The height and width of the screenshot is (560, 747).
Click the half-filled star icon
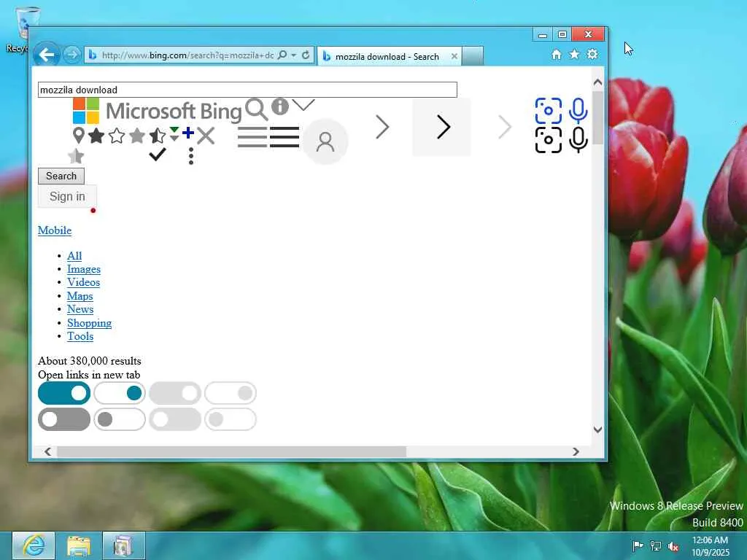pos(158,136)
